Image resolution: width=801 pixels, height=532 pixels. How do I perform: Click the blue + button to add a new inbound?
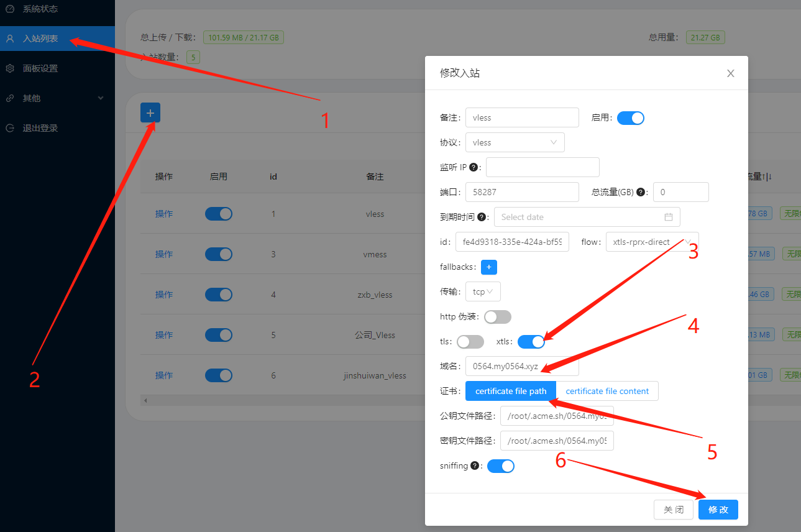[150, 113]
